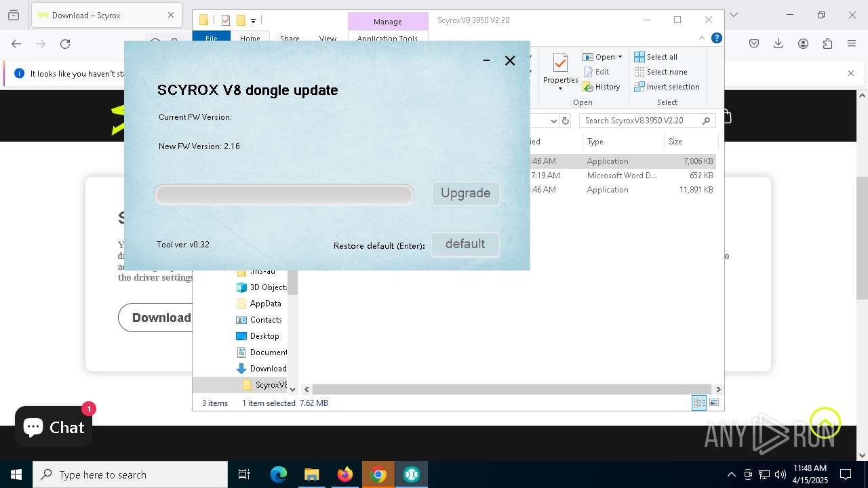Viewport: 868px width, 488px height.
Task: Open the Shopify Chat widget
Action: [54, 426]
